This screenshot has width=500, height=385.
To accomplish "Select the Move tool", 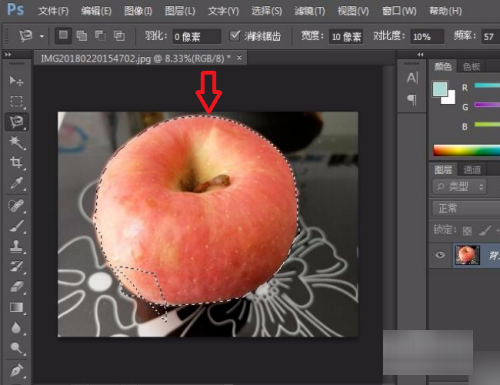I will [x=16, y=81].
